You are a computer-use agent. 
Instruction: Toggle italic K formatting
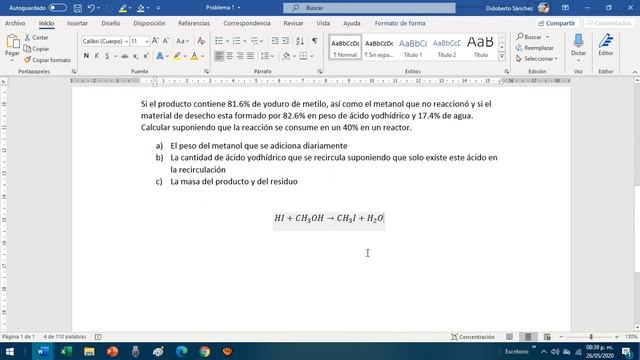(x=97, y=56)
